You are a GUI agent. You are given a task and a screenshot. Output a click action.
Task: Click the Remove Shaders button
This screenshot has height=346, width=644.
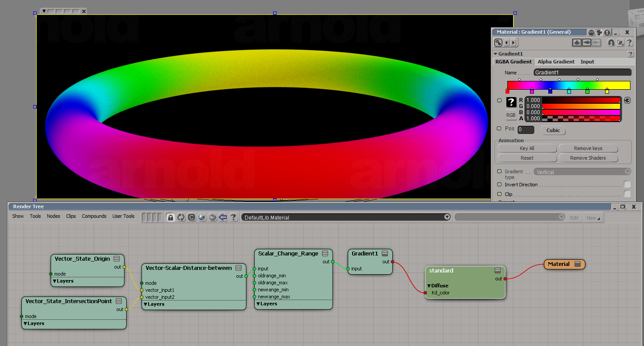[588, 158]
